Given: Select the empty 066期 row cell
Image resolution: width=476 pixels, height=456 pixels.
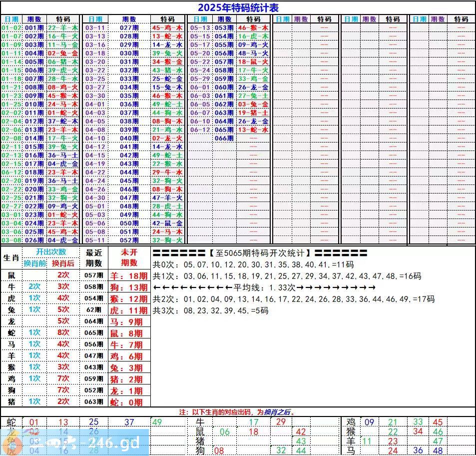Looking at the screenshot, I should click(x=224, y=138).
